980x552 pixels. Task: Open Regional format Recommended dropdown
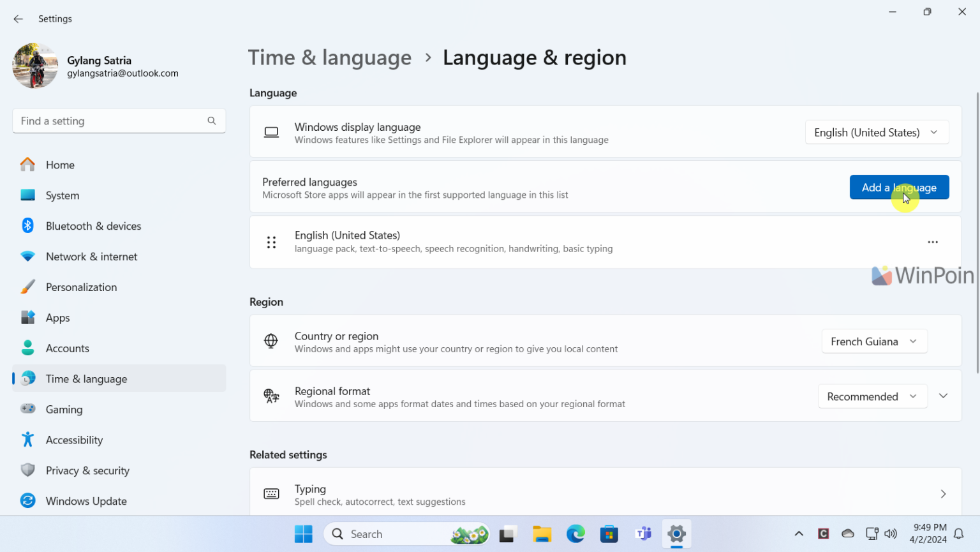pyautogui.click(x=872, y=396)
